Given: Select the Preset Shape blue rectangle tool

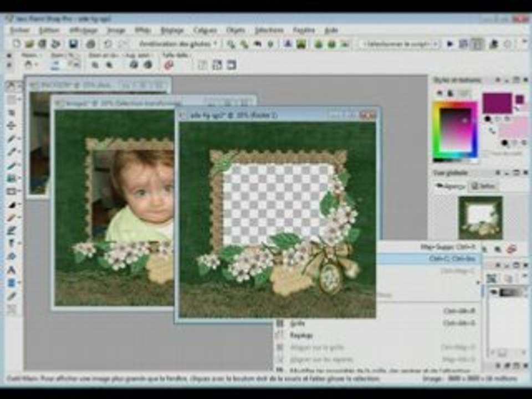Looking at the screenshot, I should click(x=11, y=283).
